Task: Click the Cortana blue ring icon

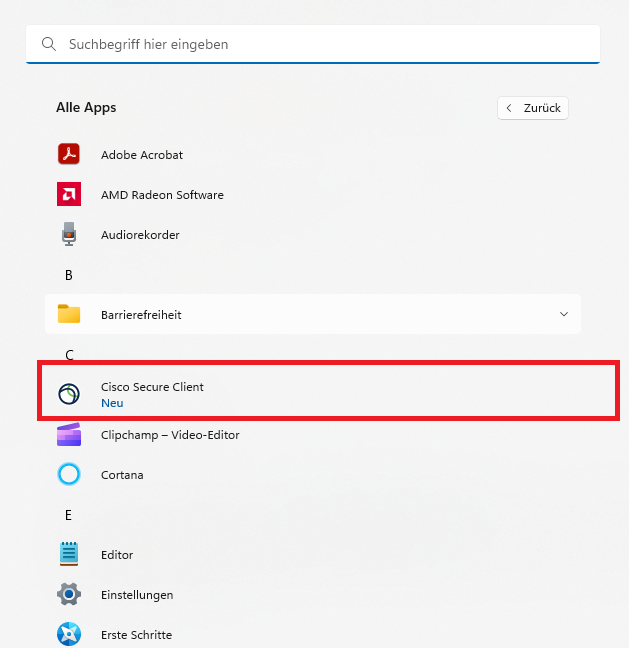Action: (69, 475)
